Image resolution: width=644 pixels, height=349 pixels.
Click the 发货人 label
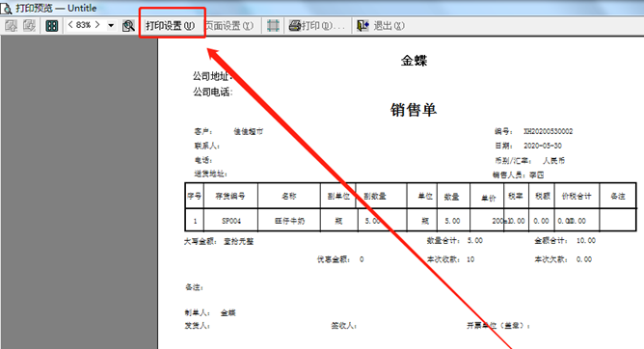[198, 326]
